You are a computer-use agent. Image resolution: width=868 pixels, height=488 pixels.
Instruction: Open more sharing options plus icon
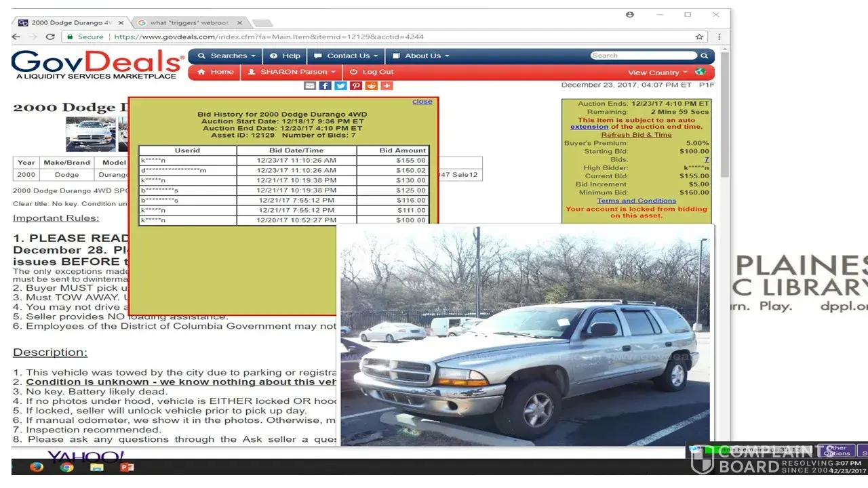coord(387,85)
